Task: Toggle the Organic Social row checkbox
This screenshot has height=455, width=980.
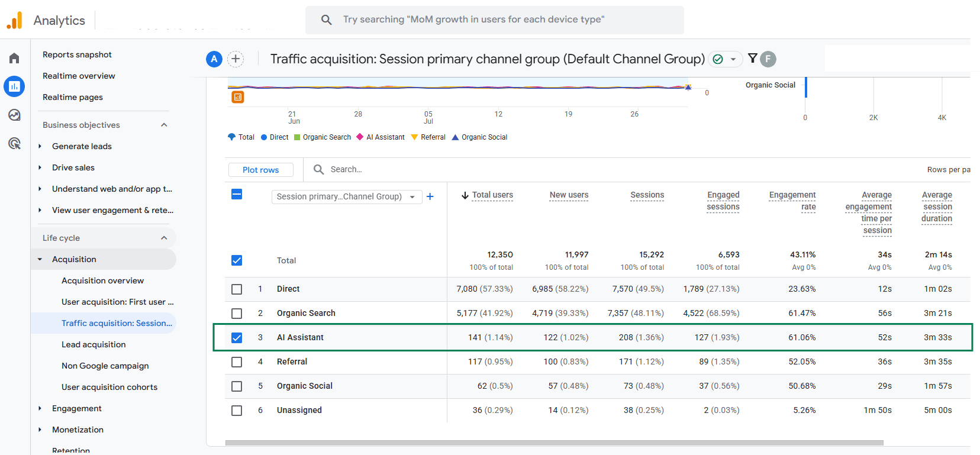Action: [x=237, y=386]
